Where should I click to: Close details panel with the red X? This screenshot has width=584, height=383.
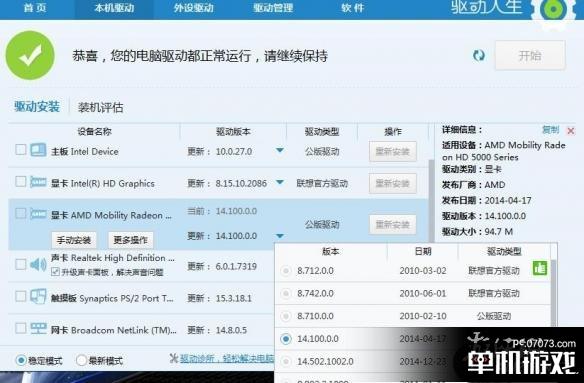570,131
